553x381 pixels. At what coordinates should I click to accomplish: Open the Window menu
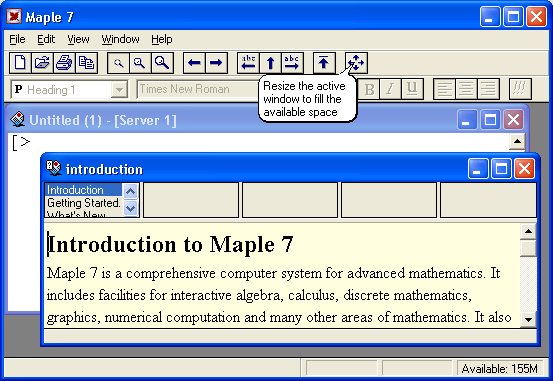point(120,39)
